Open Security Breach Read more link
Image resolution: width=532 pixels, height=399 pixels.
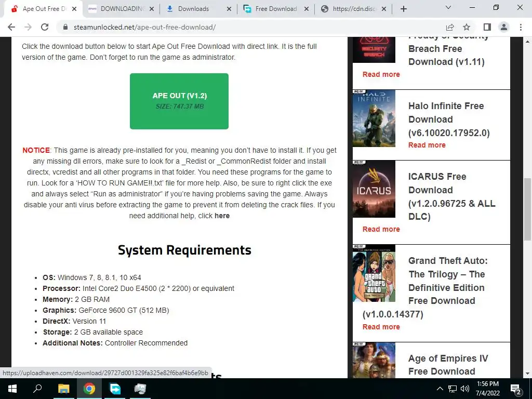pyautogui.click(x=381, y=74)
